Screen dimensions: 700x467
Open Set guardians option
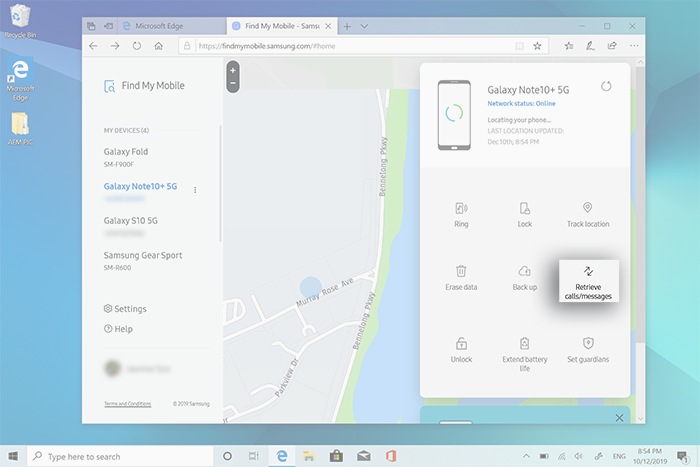pyautogui.click(x=588, y=350)
